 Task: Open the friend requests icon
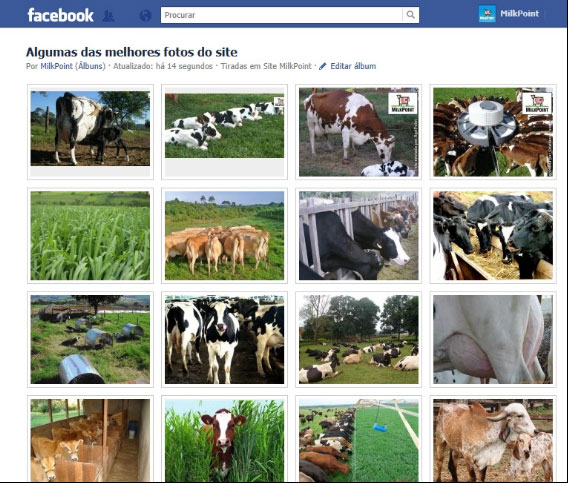(x=108, y=16)
